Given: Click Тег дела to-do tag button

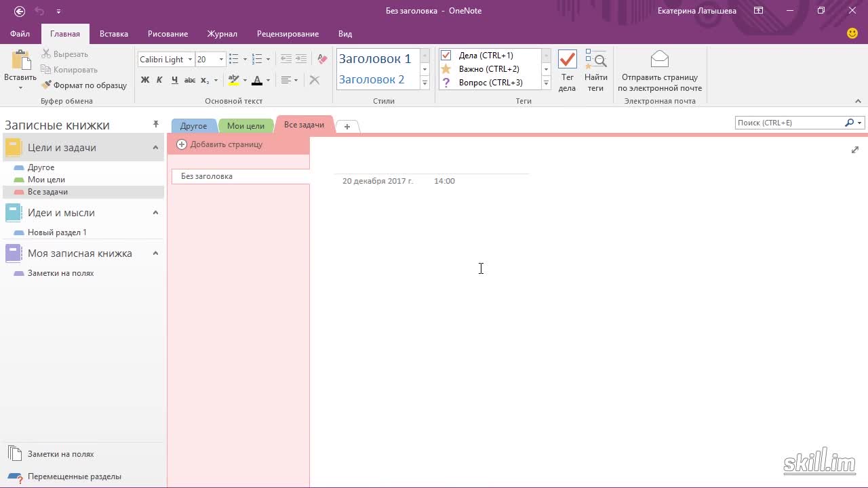Looking at the screenshot, I should [567, 71].
